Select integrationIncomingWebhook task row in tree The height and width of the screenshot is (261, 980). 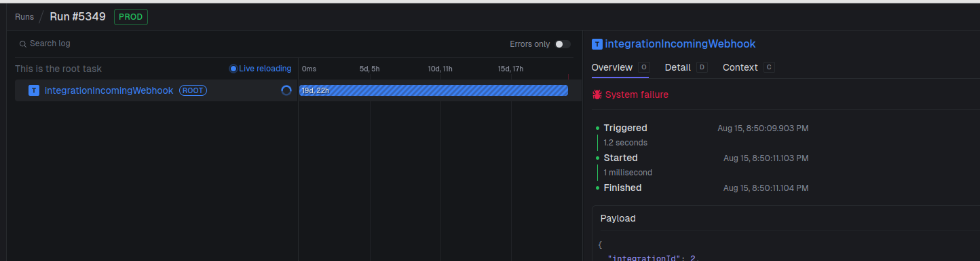click(156, 90)
